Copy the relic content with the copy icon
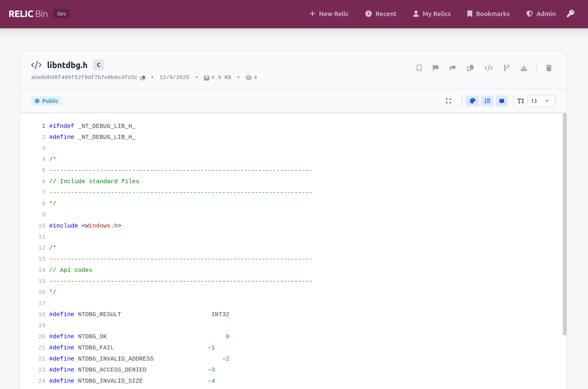588x389 pixels. [470, 68]
